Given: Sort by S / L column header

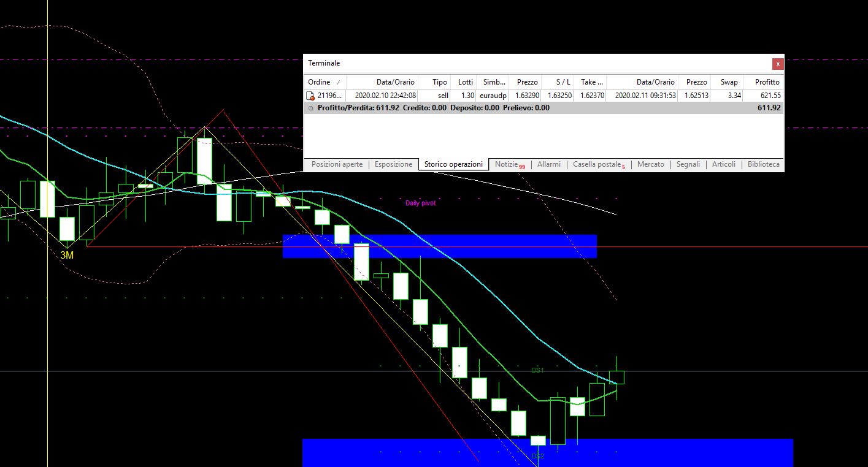Looking at the screenshot, I should tap(557, 82).
